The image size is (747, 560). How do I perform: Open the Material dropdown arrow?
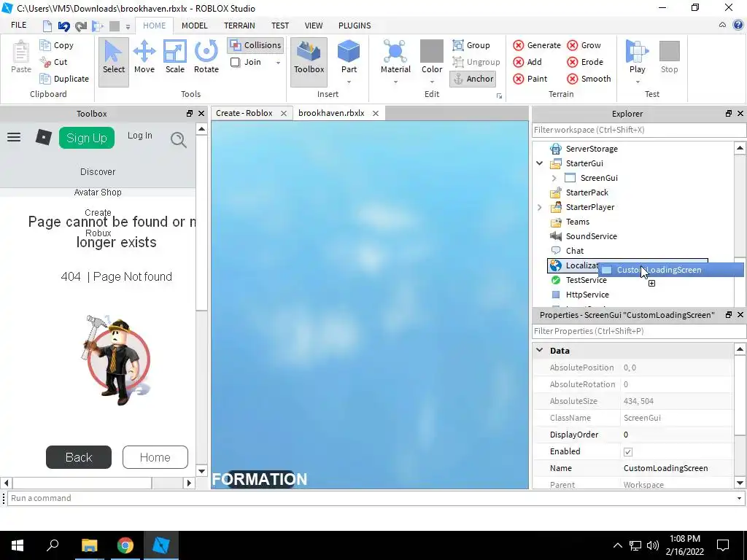395,82
